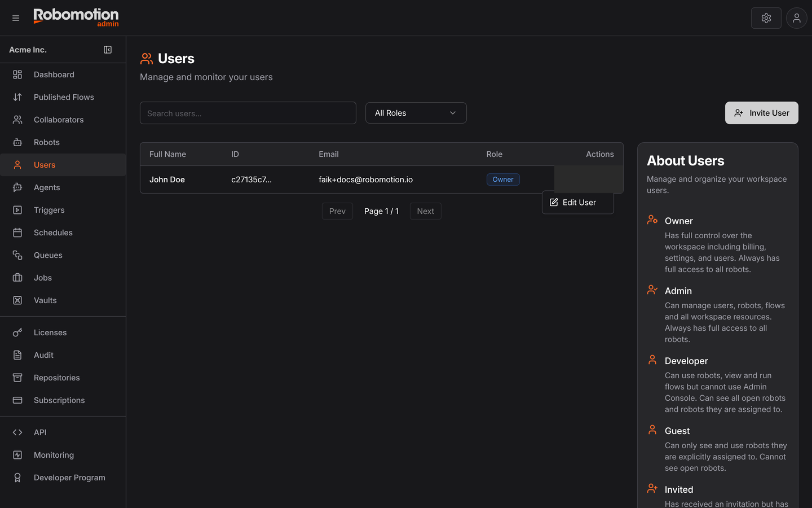Viewport: 812px width, 508px height.
Task: Click the Invite User button
Action: coord(762,113)
